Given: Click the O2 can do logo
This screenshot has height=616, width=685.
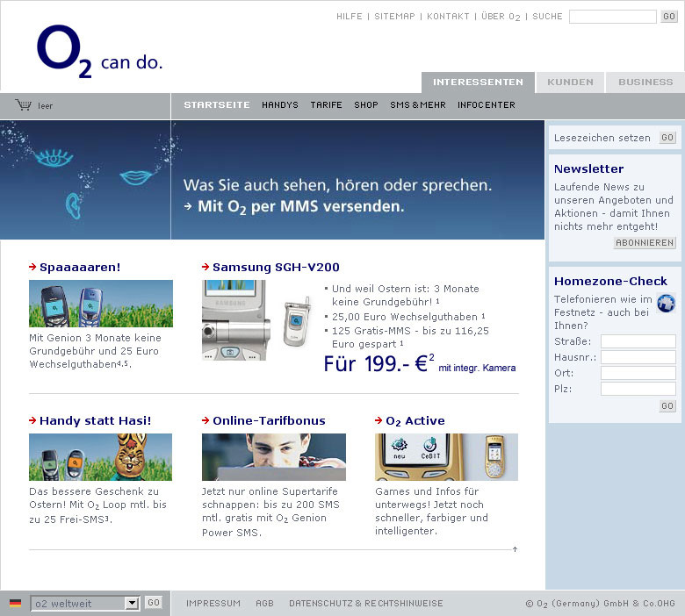Looking at the screenshot, I should [x=99, y=52].
